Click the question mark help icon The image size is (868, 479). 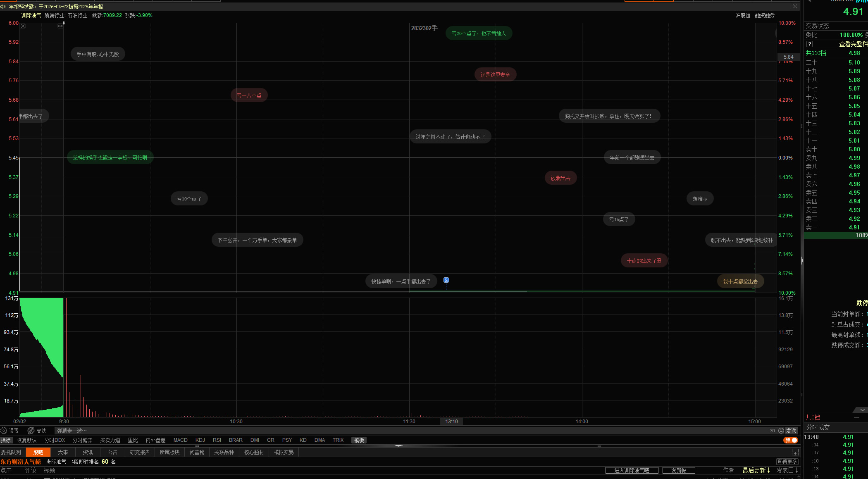809,44
